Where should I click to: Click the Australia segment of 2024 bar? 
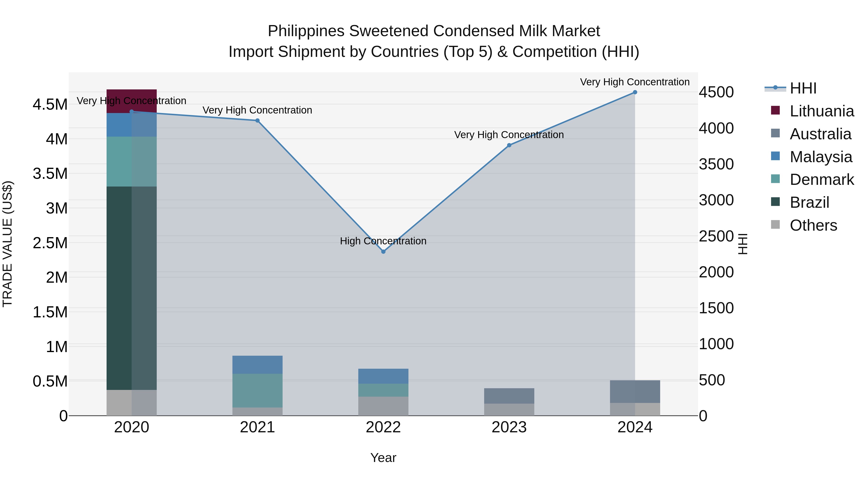[635, 392]
